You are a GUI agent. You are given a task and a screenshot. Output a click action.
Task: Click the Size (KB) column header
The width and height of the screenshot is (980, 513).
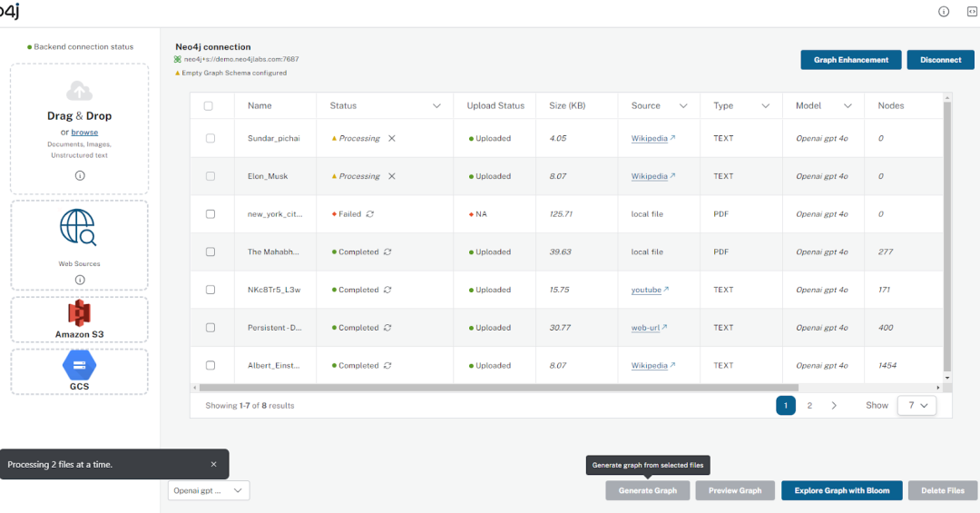coord(567,105)
